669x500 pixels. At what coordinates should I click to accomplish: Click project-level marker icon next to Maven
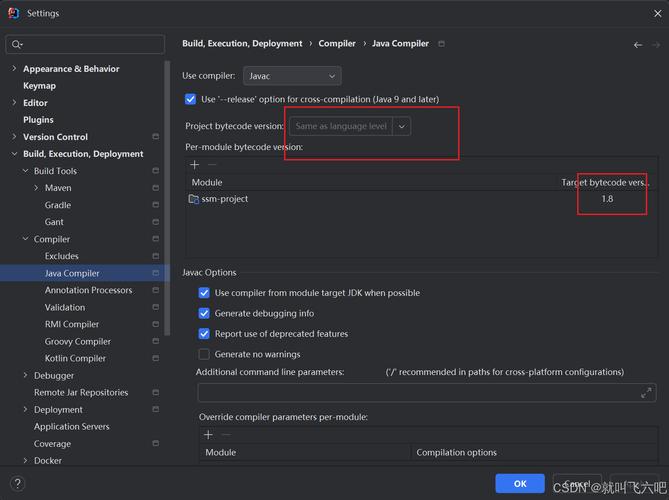156,188
